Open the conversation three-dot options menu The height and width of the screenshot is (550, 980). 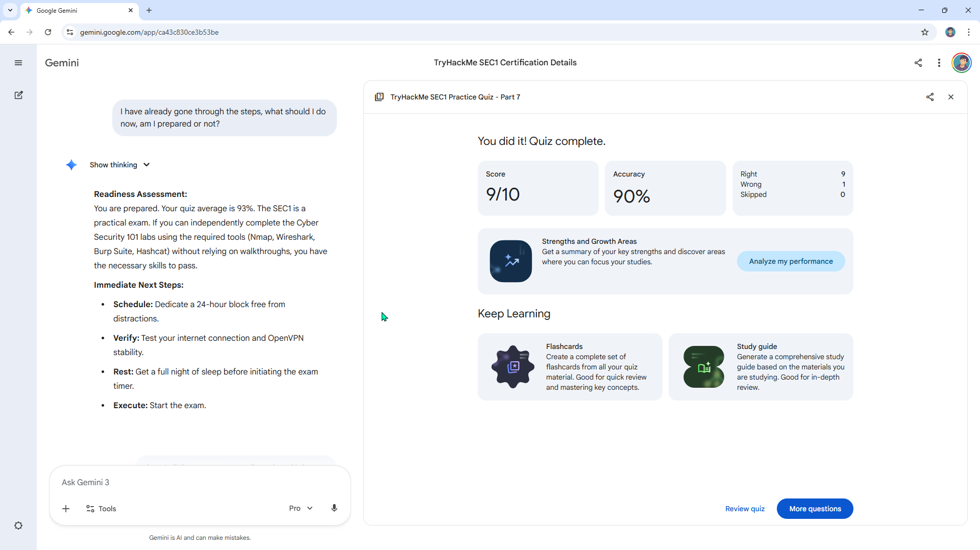(x=939, y=63)
